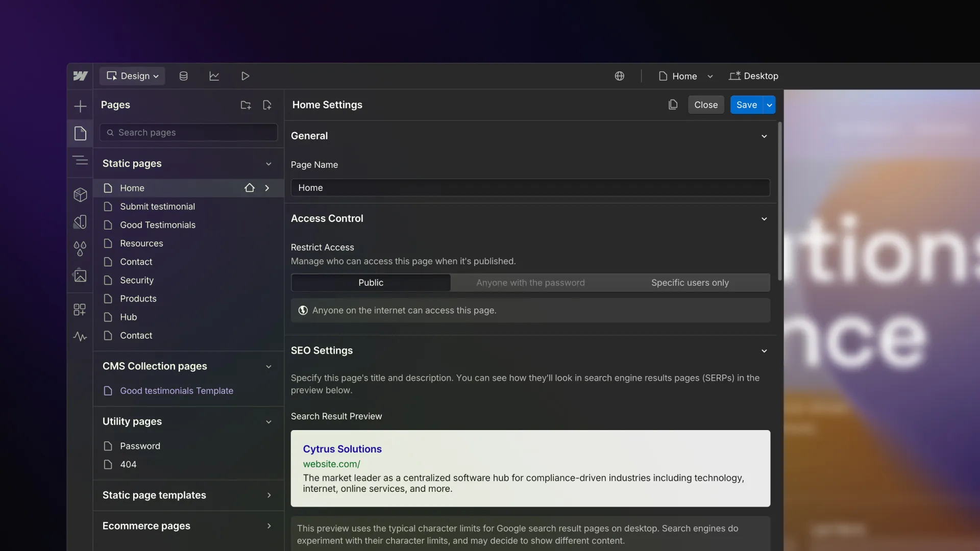Screen dimensions: 980x551
Task: Select the Public access option
Action: click(371, 283)
